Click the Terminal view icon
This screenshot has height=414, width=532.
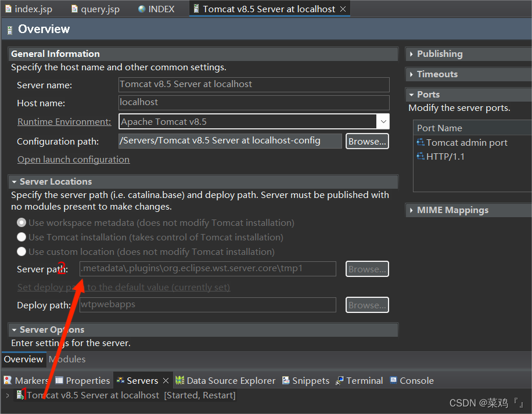click(339, 380)
